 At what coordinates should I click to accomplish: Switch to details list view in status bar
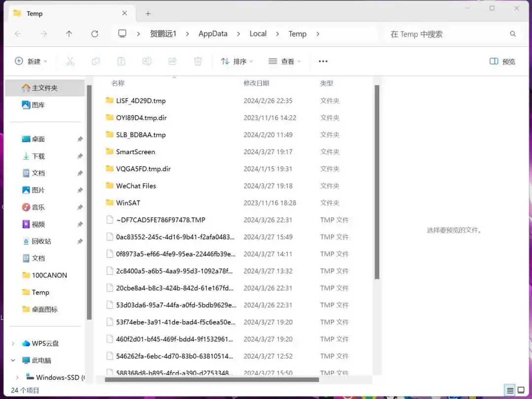(510, 390)
